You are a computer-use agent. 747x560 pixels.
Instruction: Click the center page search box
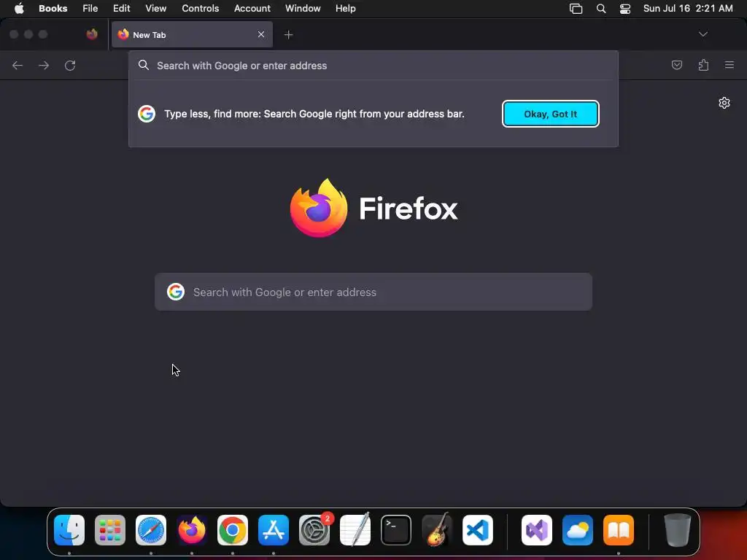tap(373, 292)
